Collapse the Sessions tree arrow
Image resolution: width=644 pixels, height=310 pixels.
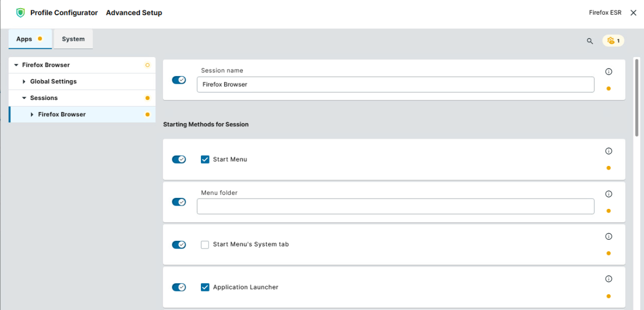(x=24, y=98)
